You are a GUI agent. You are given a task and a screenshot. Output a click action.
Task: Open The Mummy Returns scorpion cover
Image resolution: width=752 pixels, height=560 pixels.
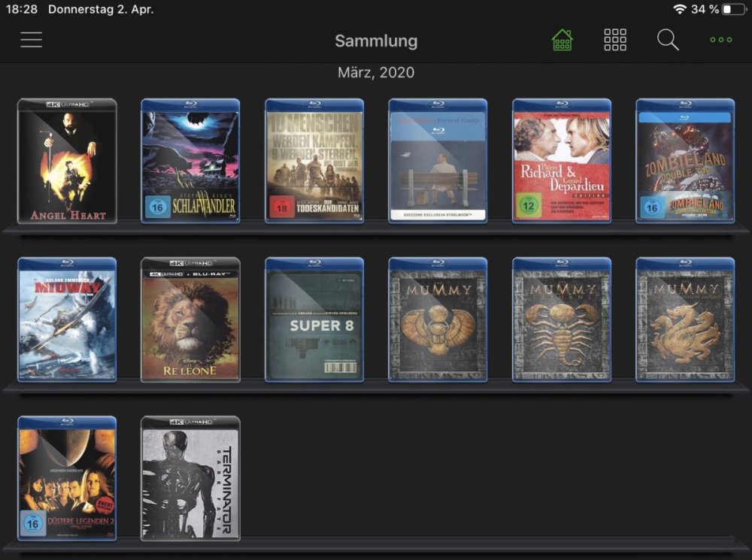click(x=562, y=319)
